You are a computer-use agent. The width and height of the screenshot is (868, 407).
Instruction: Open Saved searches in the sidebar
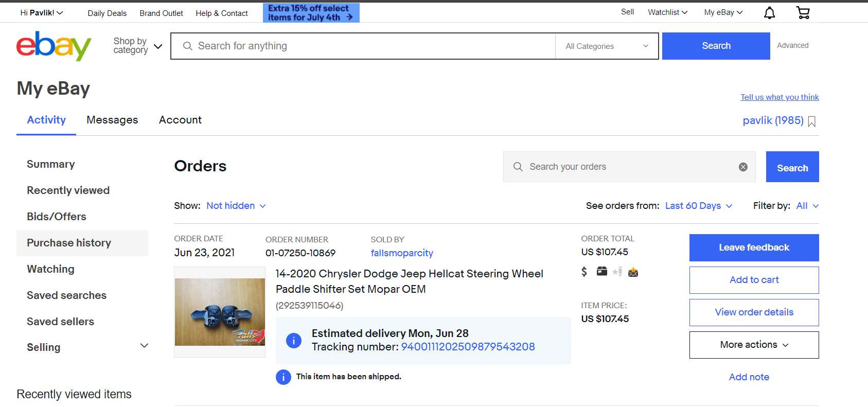pyautogui.click(x=67, y=295)
